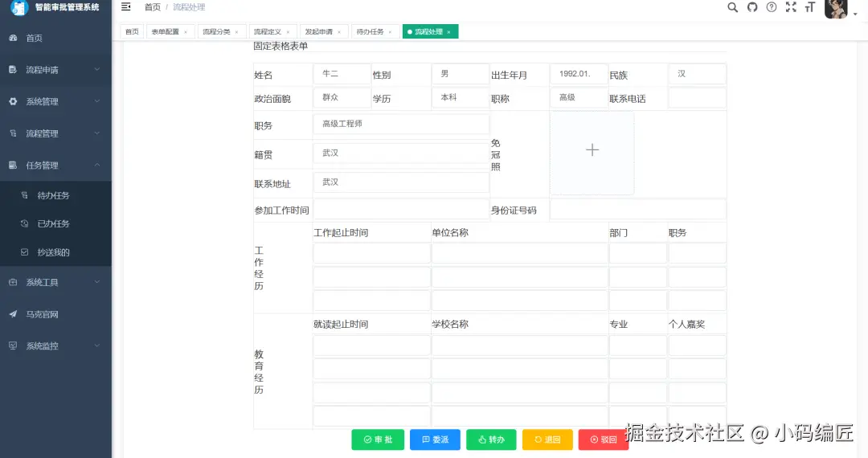The width and height of the screenshot is (868, 458).
Task: Click the blue 委派 button
Action: point(435,440)
